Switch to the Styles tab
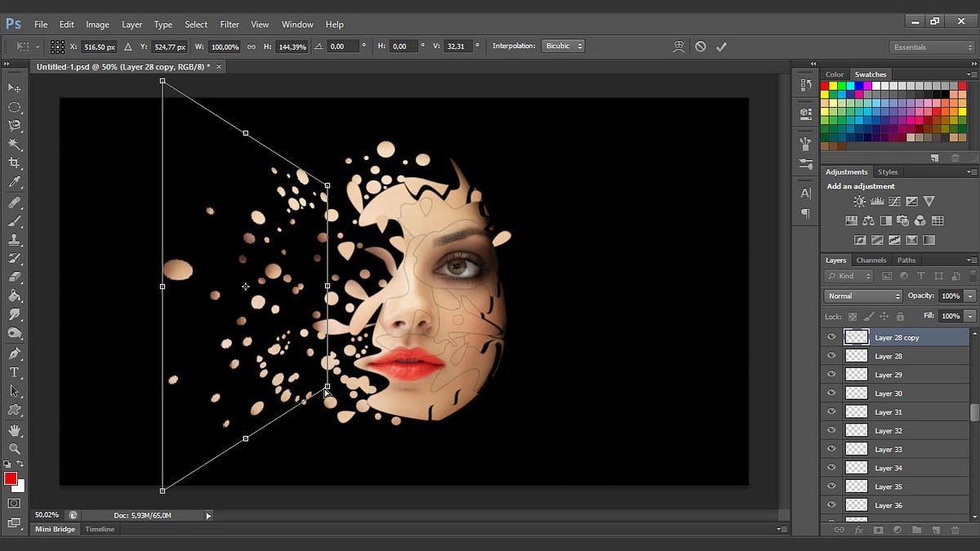The height and width of the screenshot is (551, 980). click(x=888, y=172)
